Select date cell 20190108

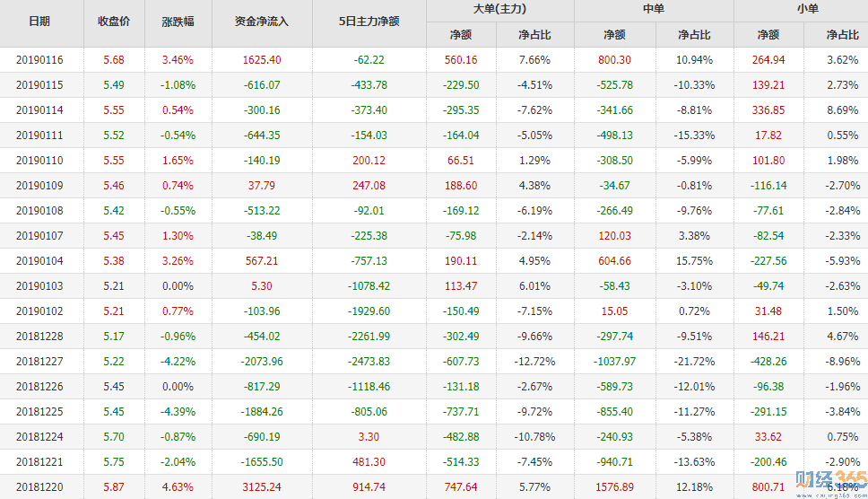tap(39, 210)
